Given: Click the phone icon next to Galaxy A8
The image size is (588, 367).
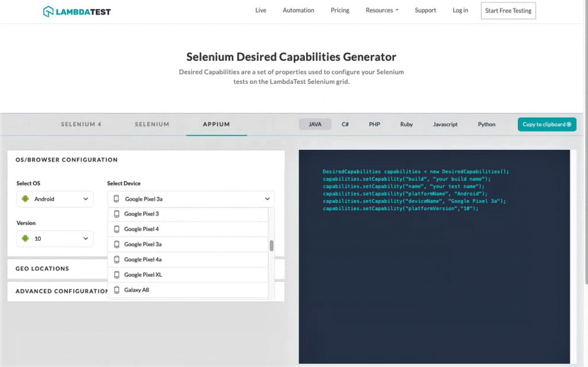Looking at the screenshot, I should 117,290.
